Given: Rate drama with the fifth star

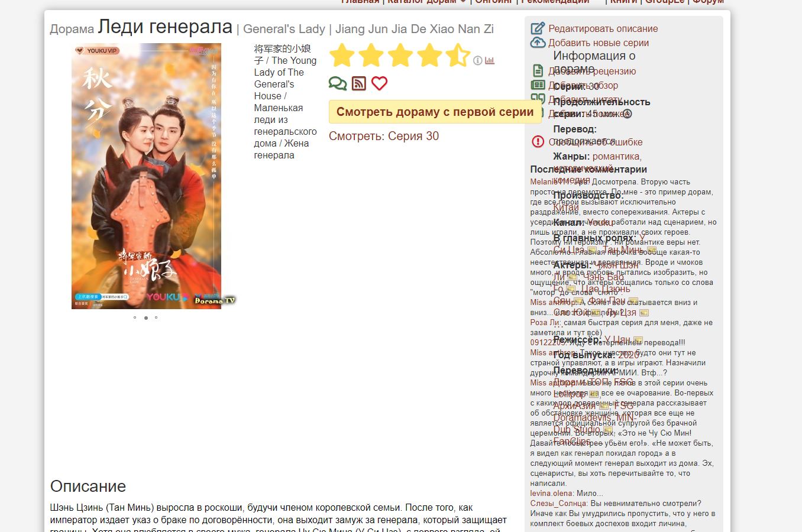Looking at the screenshot, I should tap(458, 55).
